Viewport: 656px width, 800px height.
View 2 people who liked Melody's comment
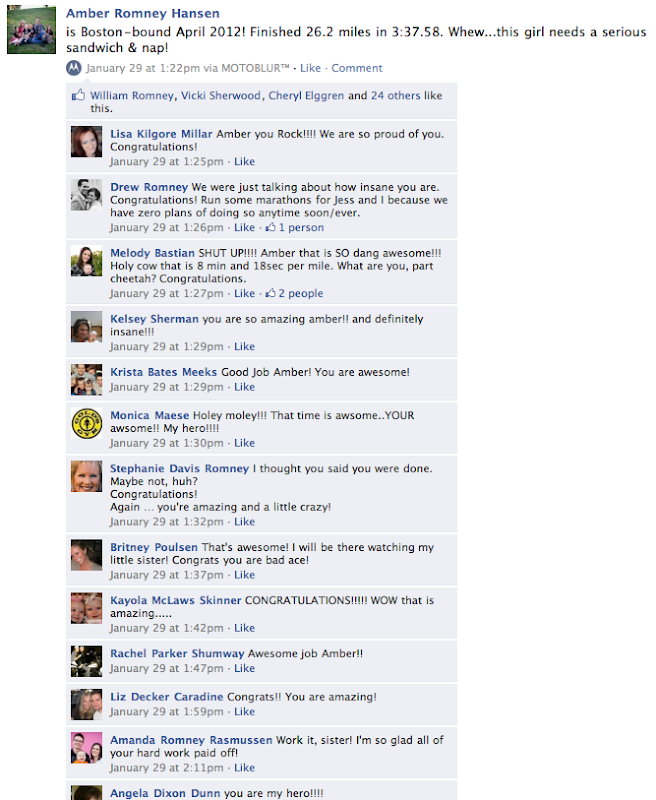coord(300,293)
